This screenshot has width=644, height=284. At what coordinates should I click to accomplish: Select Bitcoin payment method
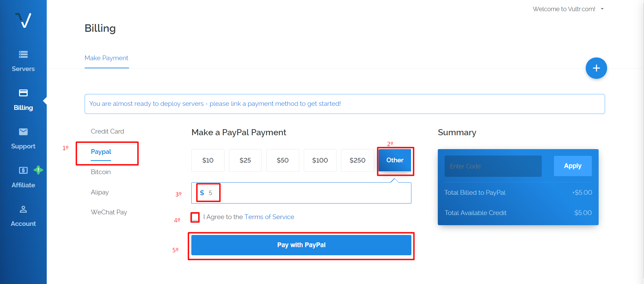pos(101,172)
